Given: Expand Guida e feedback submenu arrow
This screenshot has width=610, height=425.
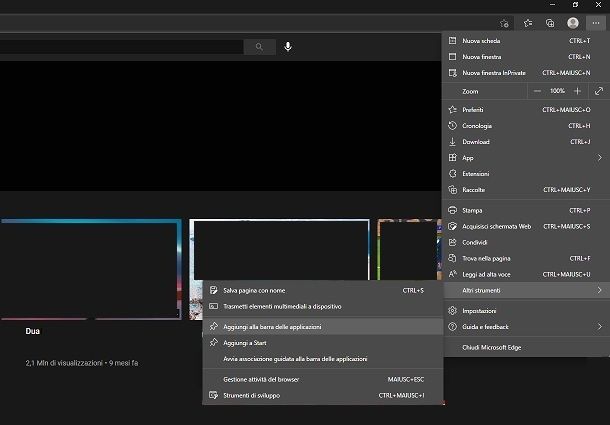Looking at the screenshot, I should 599,327.
